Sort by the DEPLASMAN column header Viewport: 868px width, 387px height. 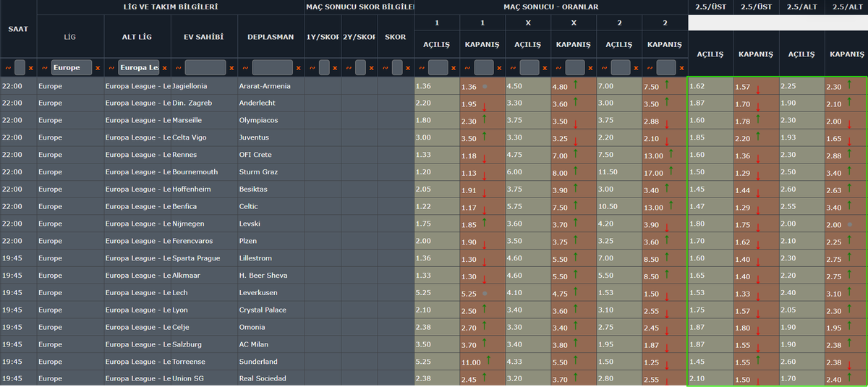(x=271, y=37)
